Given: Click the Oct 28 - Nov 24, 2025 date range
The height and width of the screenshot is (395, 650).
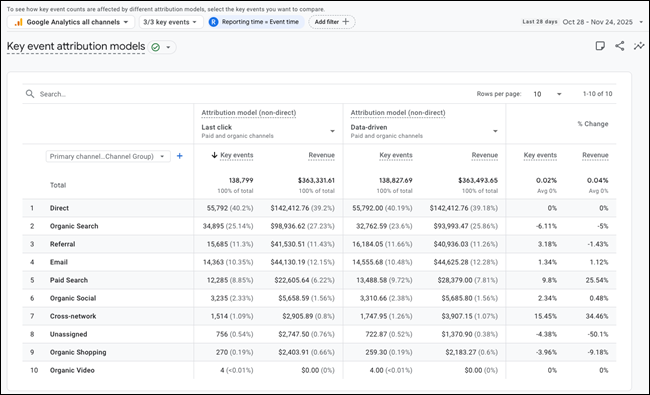Looking at the screenshot, I should pos(597,22).
